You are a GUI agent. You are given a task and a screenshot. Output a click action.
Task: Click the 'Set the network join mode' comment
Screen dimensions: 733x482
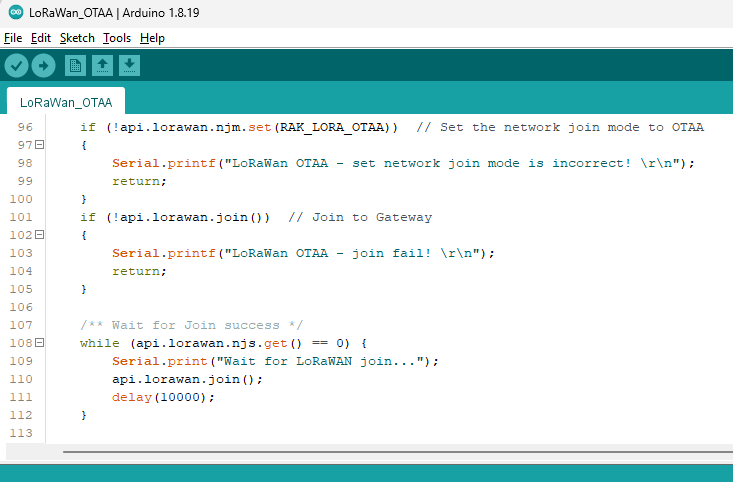pyautogui.click(x=560, y=127)
